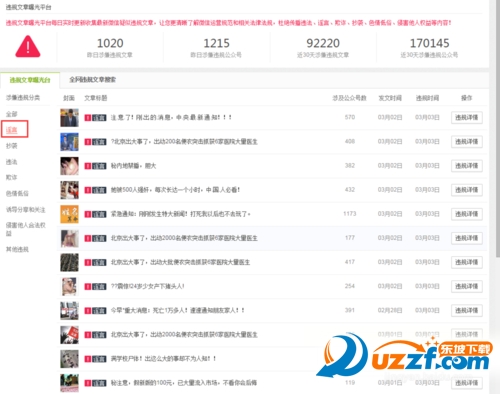Open the orange cover thumbnail of 紧急通知 article
This screenshot has height=394, width=500.
tap(69, 214)
